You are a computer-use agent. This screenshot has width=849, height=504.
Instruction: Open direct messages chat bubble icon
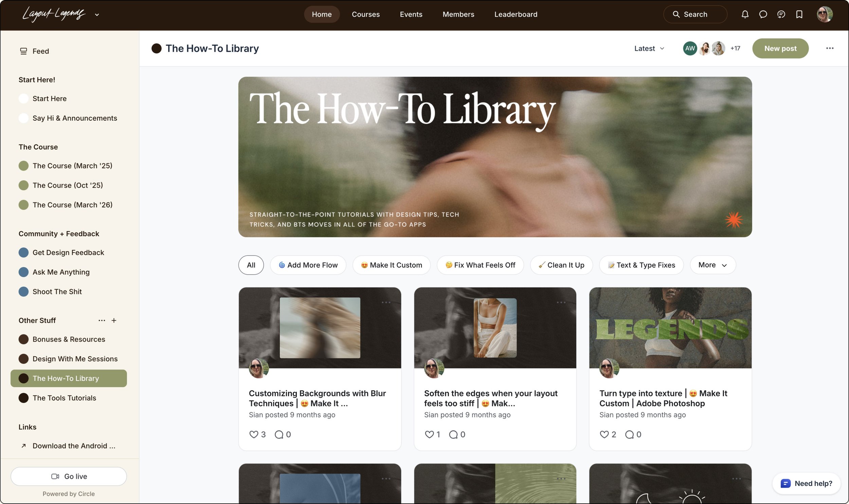coord(763,14)
